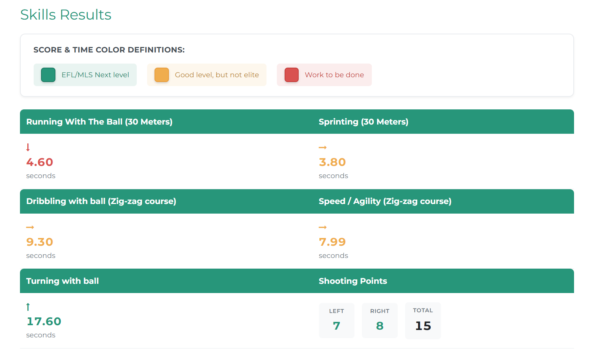
Task: Click the orange arrow above 3.80 sprint time
Action: coord(323,147)
